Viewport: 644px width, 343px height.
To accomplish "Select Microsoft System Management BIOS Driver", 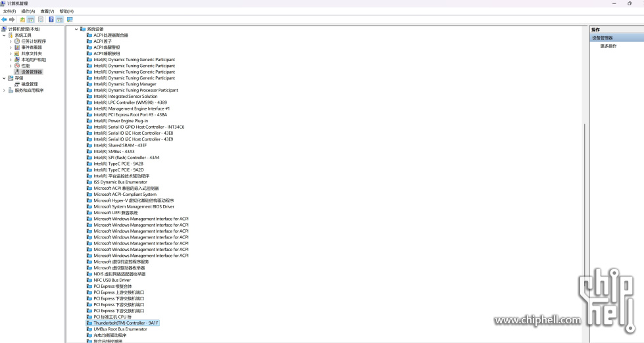I will pos(134,207).
